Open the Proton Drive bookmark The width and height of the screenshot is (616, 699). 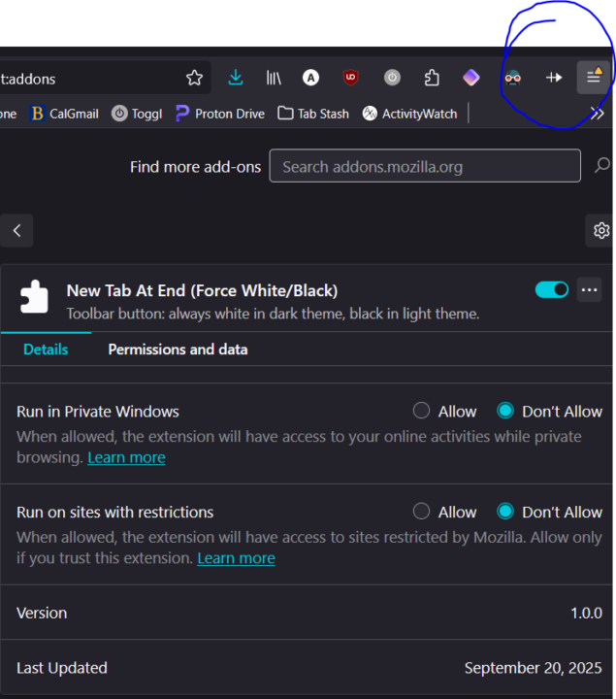click(x=220, y=114)
